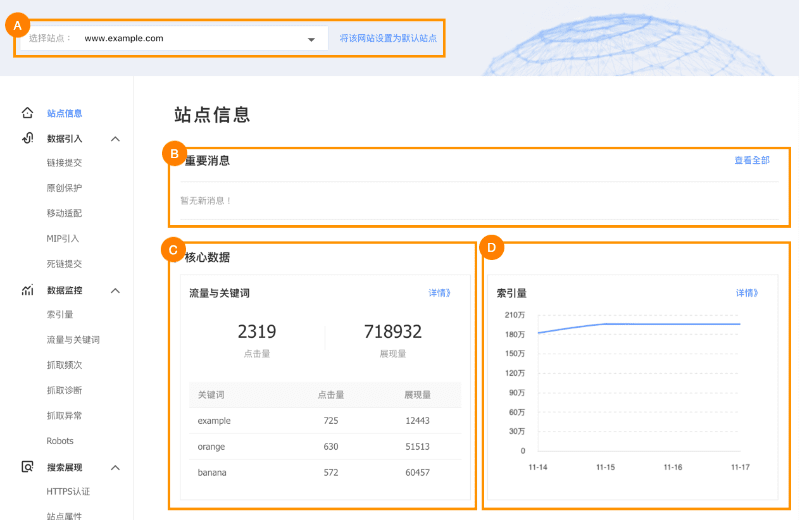
Task: Click 将该网站设置为默认站点 link
Action: (x=388, y=38)
